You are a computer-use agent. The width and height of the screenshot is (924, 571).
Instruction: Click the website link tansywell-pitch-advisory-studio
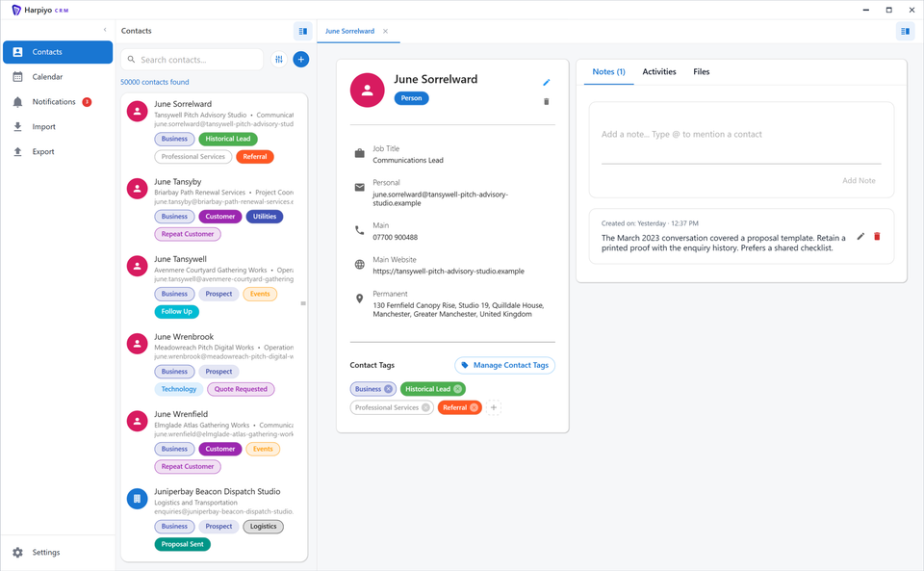coord(449,272)
